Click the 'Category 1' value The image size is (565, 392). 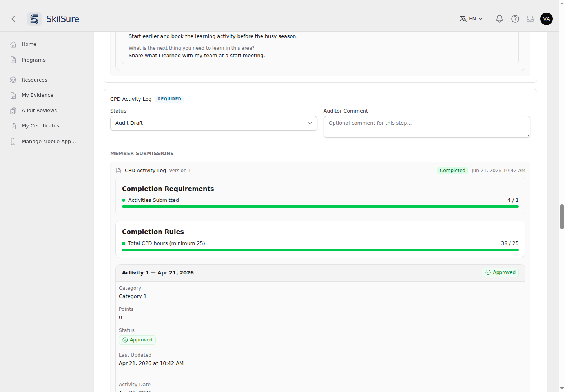[133, 296]
